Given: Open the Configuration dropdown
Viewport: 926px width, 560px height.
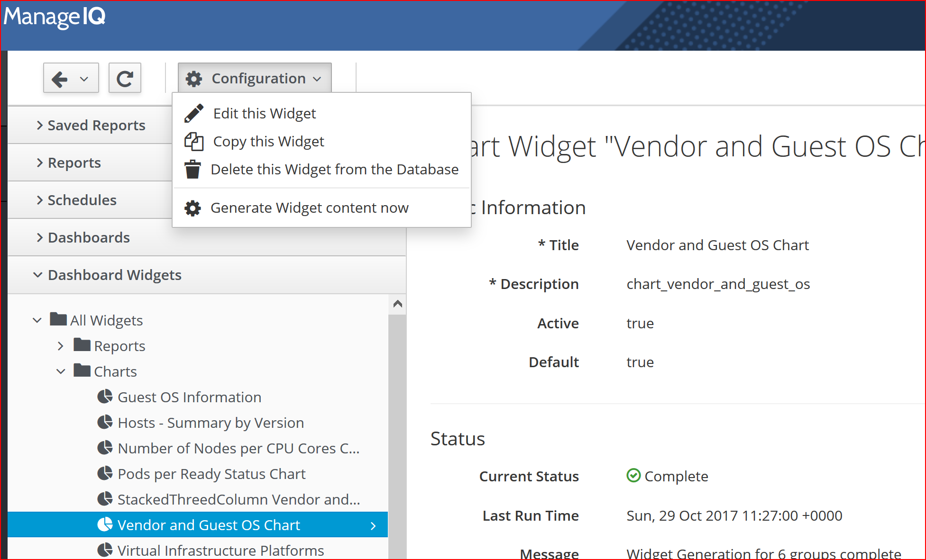Looking at the screenshot, I should [x=254, y=78].
